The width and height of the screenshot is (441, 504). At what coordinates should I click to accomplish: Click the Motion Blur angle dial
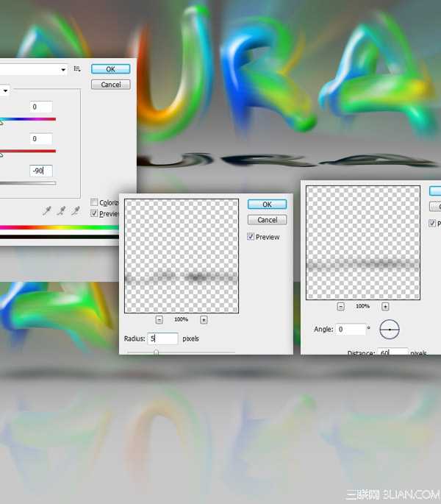390,330
